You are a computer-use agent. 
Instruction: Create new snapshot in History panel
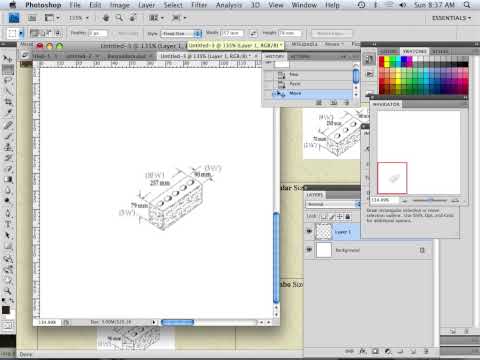click(x=333, y=103)
